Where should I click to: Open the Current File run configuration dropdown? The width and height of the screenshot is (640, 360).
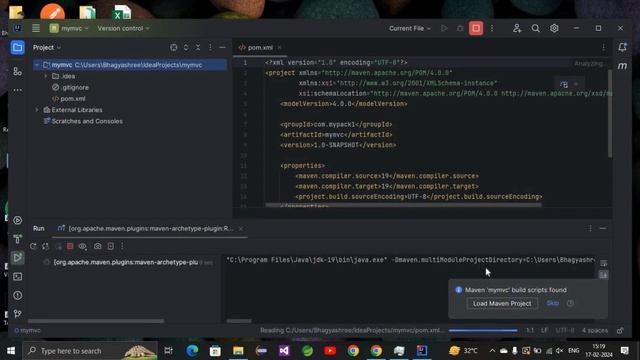click(x=409, y=28)
